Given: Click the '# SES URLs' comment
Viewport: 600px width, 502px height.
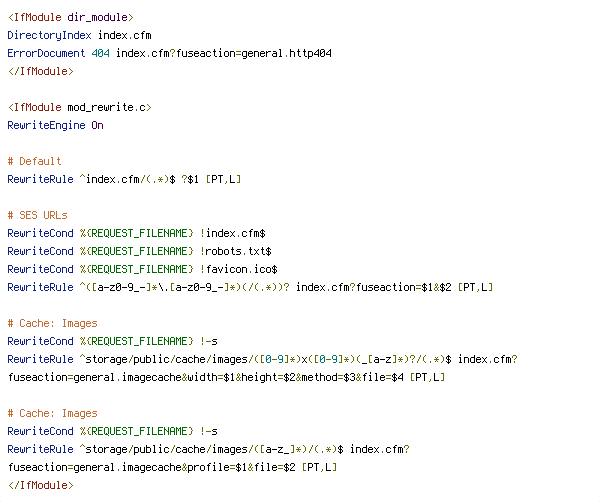Looking at the screenshot, I should tap(38, 215).
